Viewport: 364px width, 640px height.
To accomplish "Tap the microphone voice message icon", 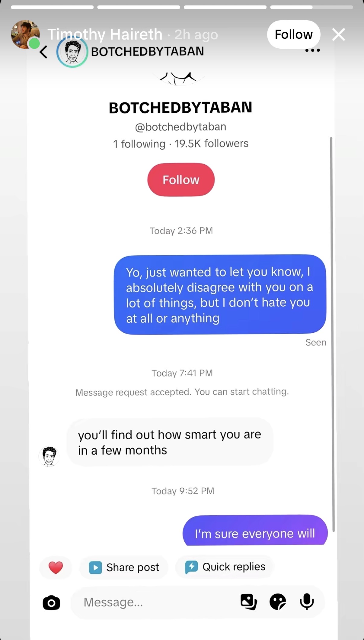I will coord(307,602).
